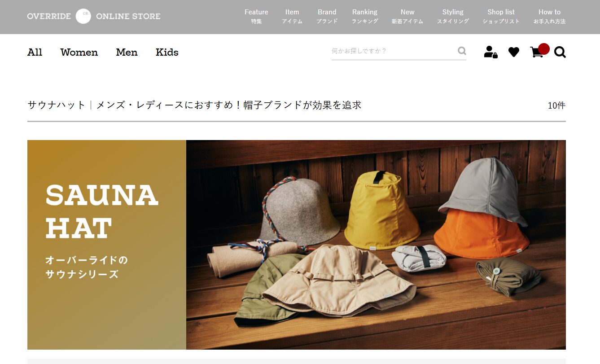600x364 pixels.
Task: Open the shopping cart icon
Action: pos(536,52)
